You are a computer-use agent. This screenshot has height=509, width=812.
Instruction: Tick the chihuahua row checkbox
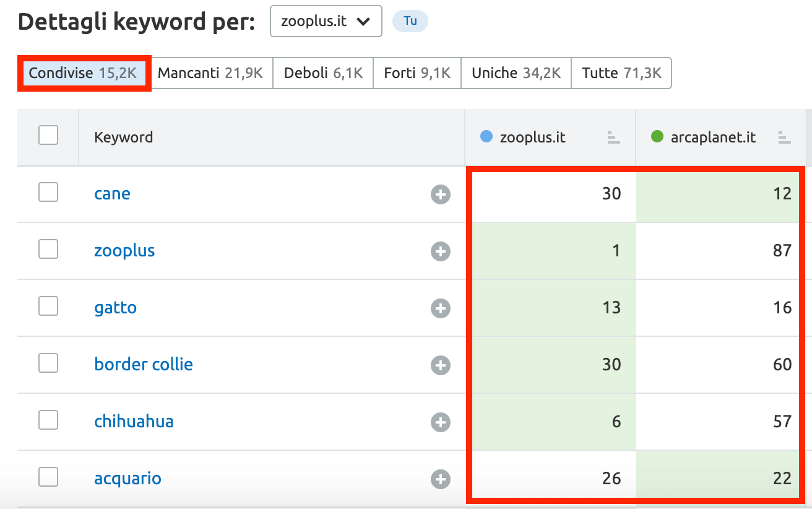click(48, 420)
